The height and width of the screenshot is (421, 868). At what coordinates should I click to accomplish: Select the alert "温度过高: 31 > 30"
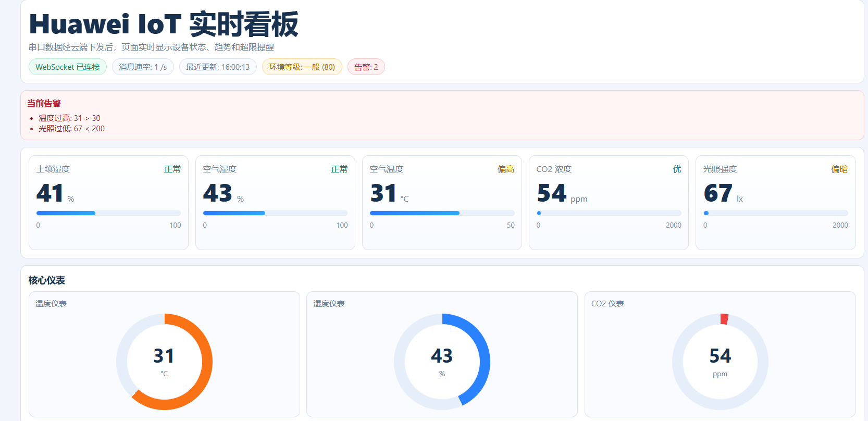69,118
